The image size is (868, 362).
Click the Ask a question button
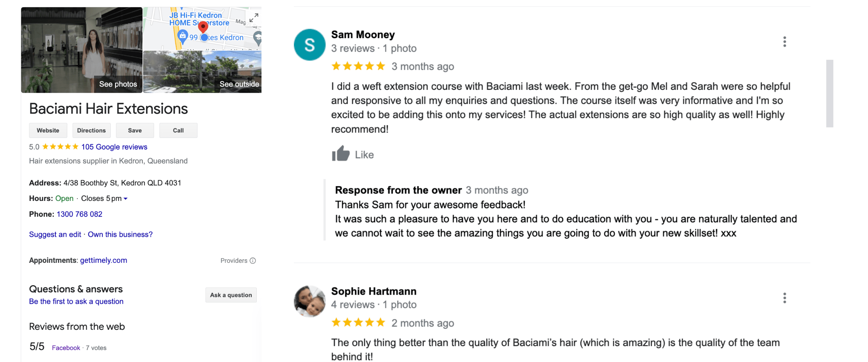point(231,295)
